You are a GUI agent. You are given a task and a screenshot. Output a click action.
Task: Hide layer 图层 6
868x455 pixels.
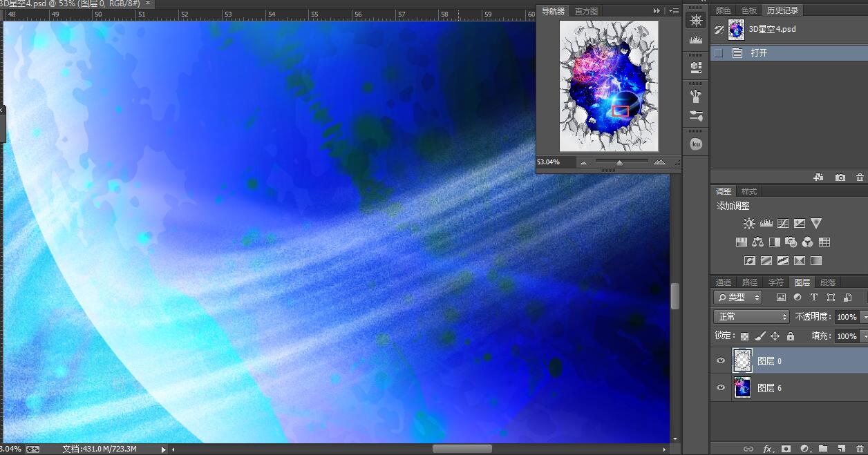click(x=721, y=387)
